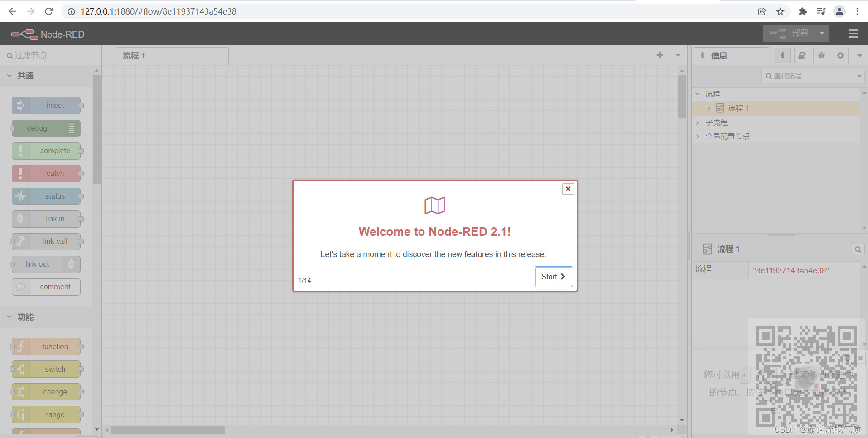The height and width of the screenshot is (438, 868).
Task: Select the flow ID value "8e11937143a54e38"
Action: (791, 271)
